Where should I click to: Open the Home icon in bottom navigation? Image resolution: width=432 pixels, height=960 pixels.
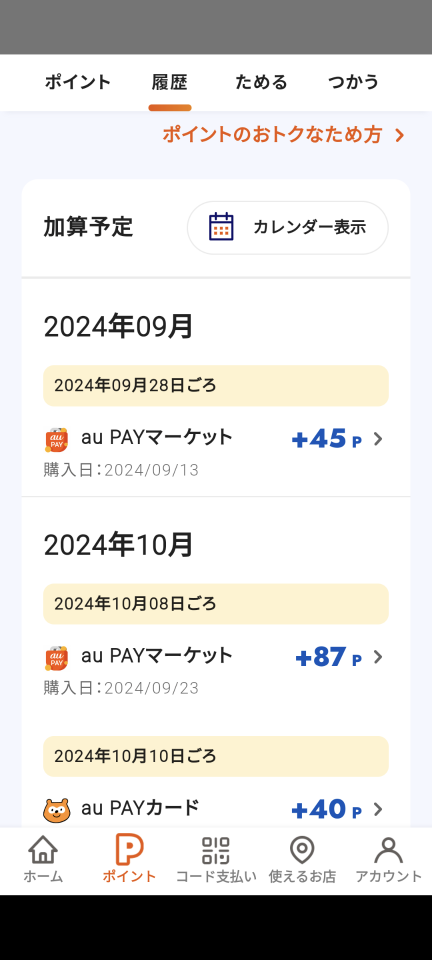43,850
